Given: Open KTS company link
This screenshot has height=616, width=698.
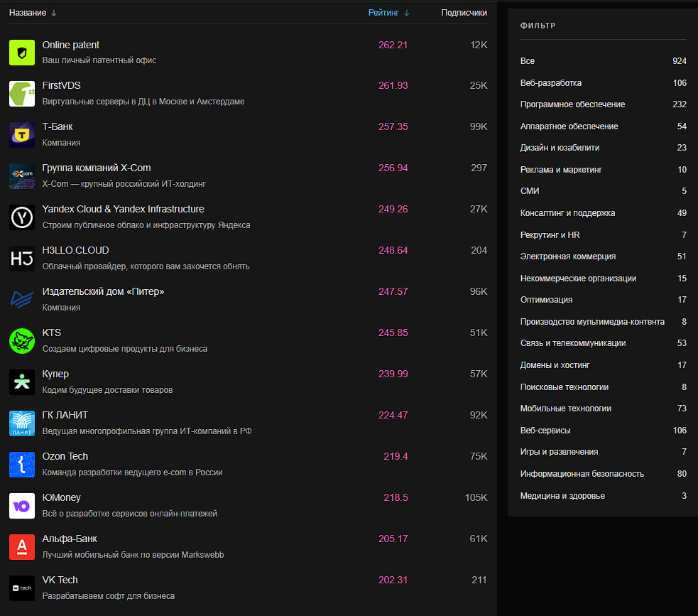Looking at the screenshot, I should [x=52, y=333].
